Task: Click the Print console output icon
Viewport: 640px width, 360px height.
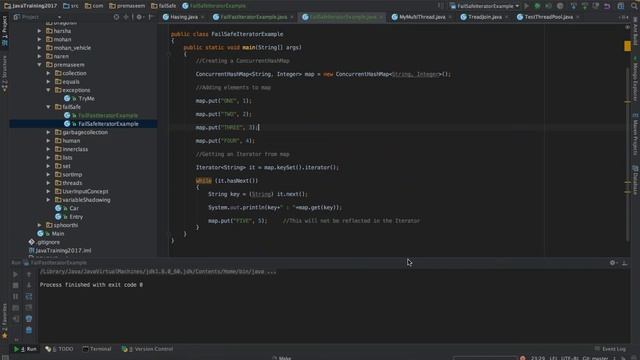Action: point(29,318)
